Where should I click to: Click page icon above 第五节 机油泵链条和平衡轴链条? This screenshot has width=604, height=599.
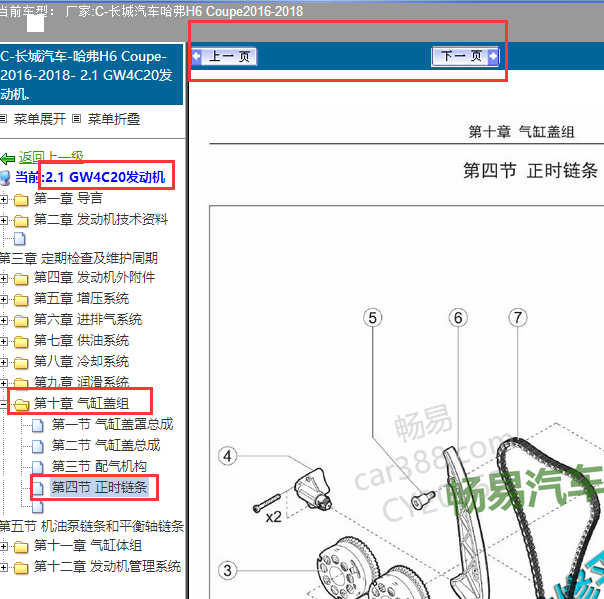point(38,507)
